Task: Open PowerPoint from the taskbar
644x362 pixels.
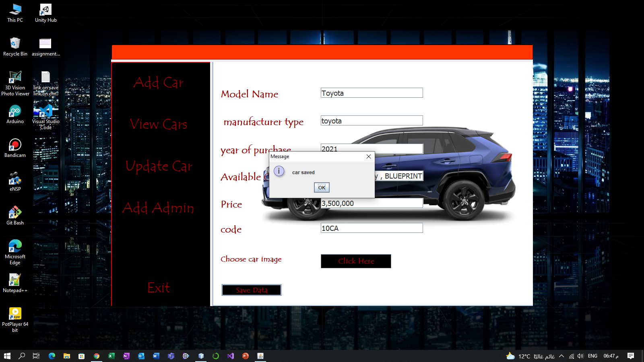Action: (x=246, y=356)
